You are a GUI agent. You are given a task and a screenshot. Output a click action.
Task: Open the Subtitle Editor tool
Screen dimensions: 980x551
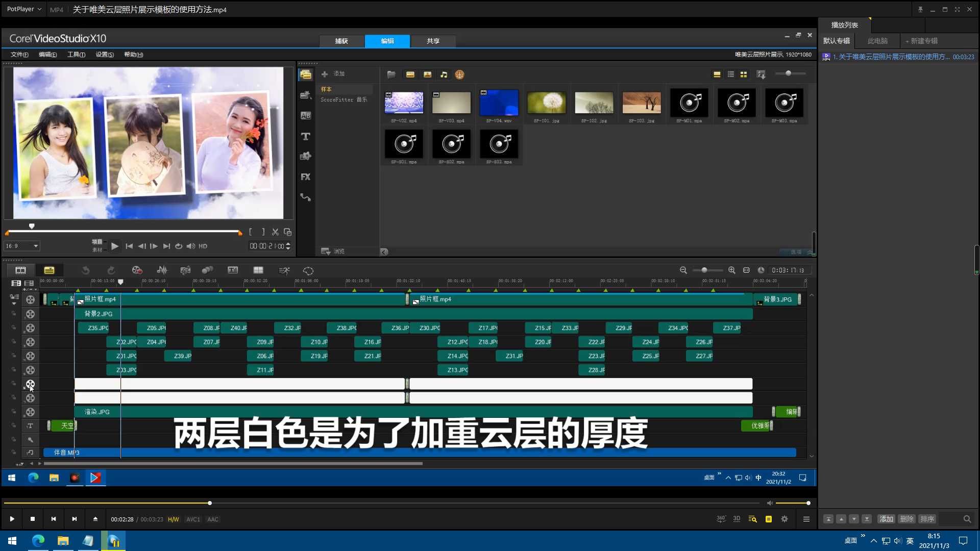(x=233, y=270)
